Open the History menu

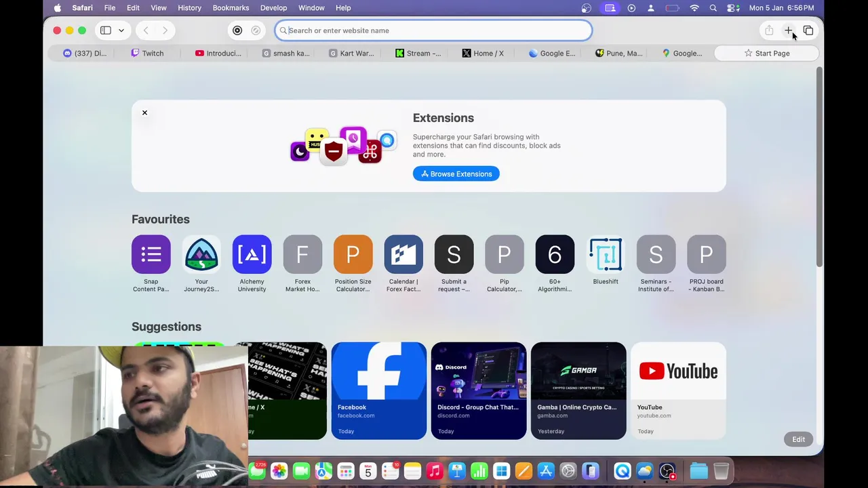189,8
